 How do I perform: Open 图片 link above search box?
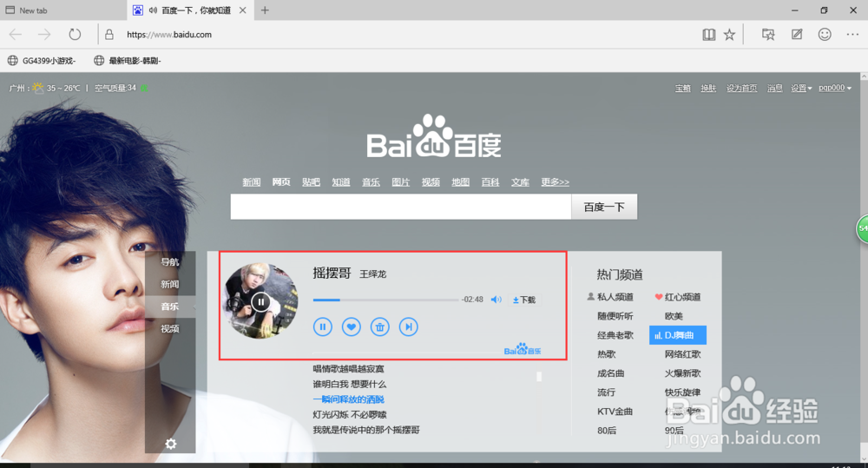tap(401, 181)
